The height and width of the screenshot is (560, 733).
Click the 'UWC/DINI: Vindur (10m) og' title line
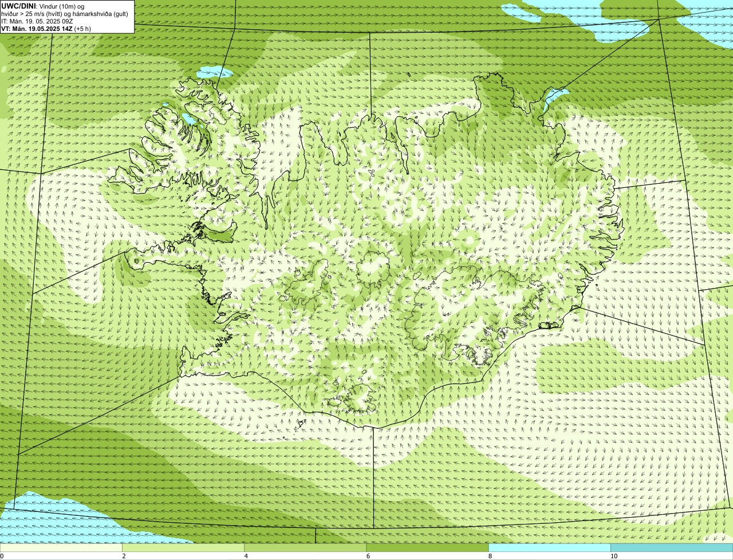43,6
